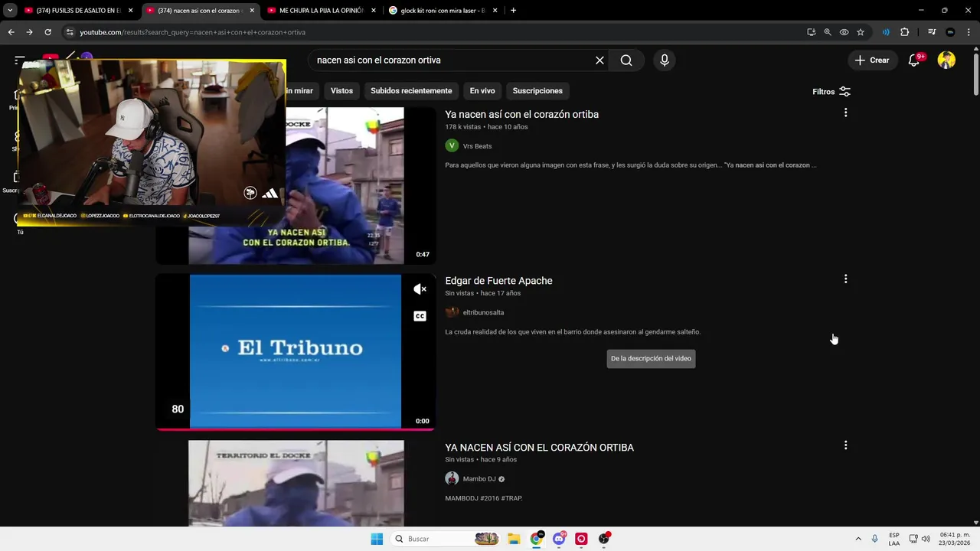This screenshot has height=551, width=980.
Task: Open 'YA NACEN ASÍ CON EL CORAZÓN ORTIBA' title
Action: pos(539,447)
